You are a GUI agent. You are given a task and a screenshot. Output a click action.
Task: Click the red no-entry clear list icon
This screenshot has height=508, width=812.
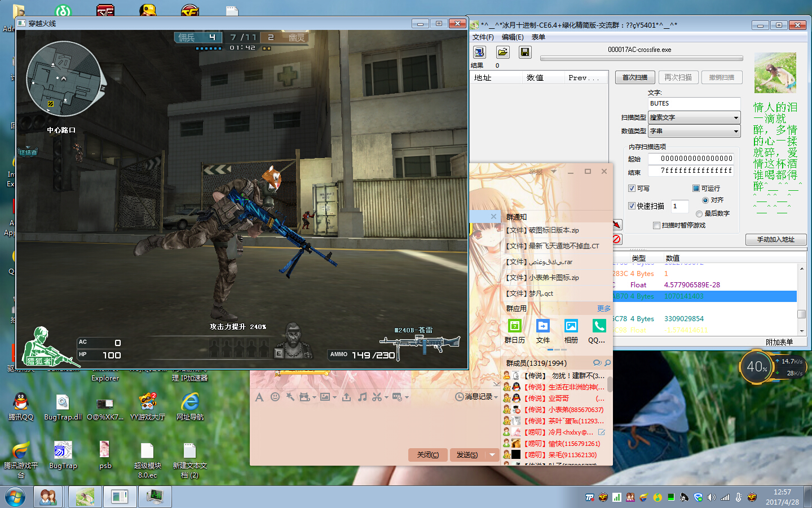(x=617, y=239)
